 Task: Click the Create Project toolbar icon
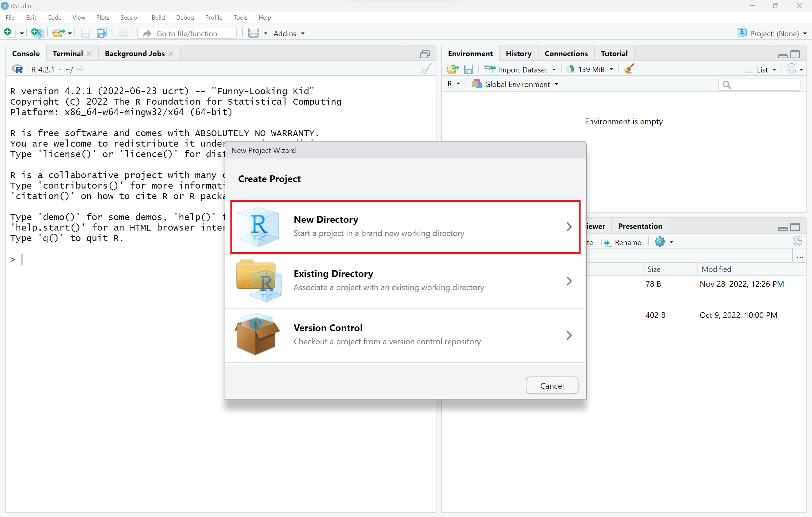coord(37,33)
